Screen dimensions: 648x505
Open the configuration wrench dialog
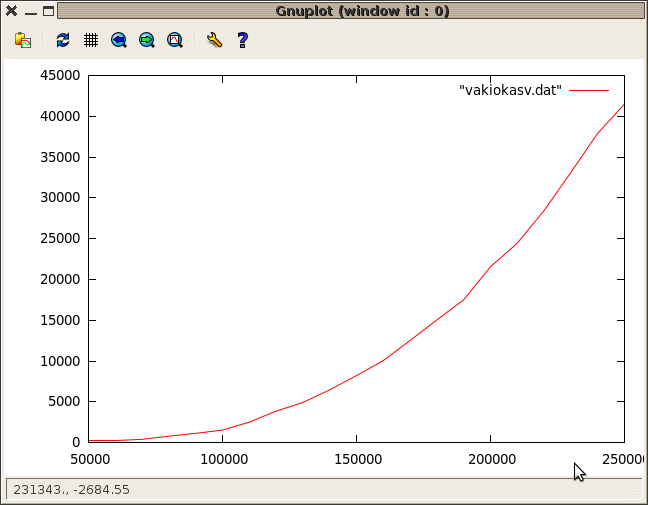pos(214,40)
